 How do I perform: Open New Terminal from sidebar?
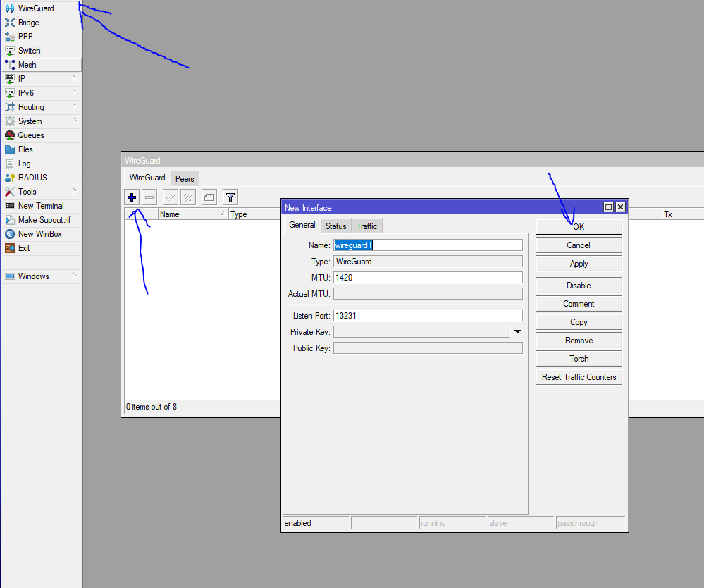click(40, 206)
